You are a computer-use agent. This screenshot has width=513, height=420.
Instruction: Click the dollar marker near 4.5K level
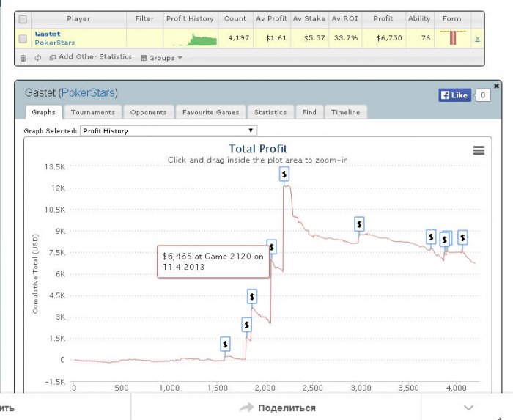(252, 297)
